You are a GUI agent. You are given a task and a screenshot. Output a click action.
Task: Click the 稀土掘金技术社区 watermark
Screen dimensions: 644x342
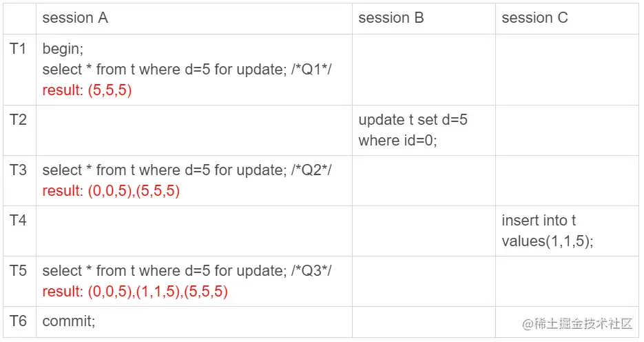(x=577, y=323)
